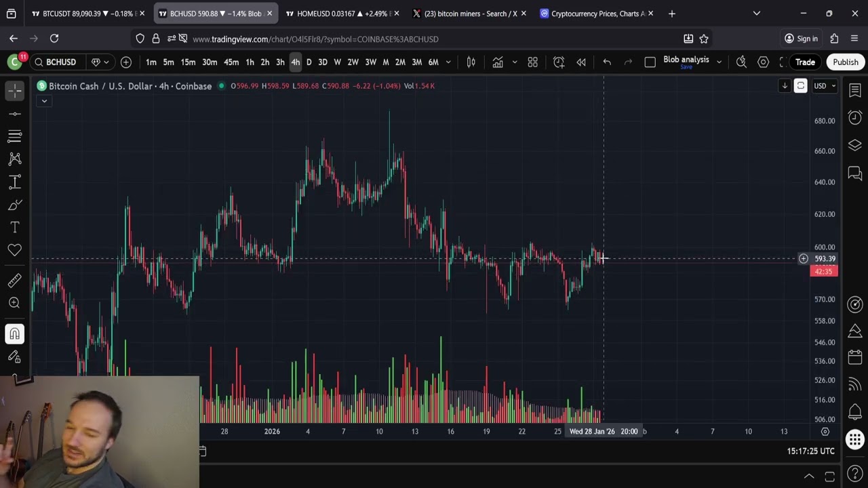Create a new alert
Image resolution: width=868 pixels, height=488 pixels.
(559, 62)
